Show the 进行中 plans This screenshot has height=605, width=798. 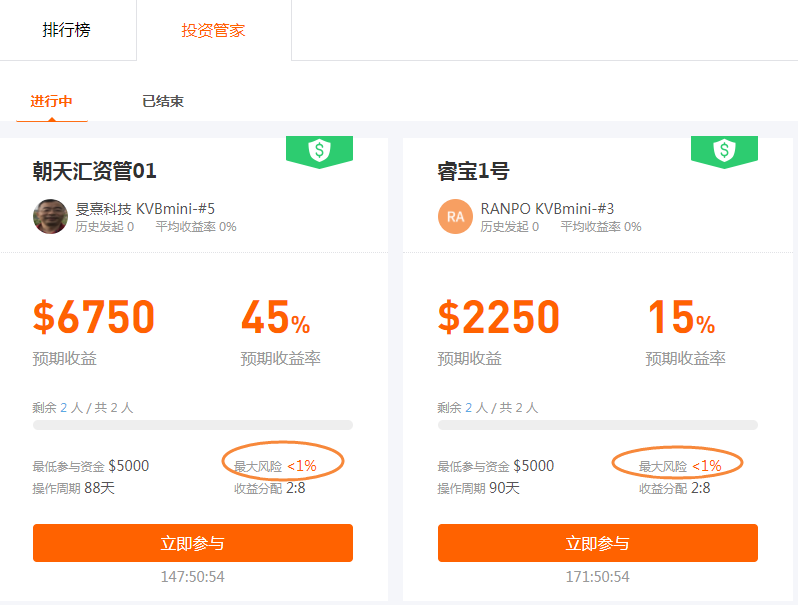click(x=51, y=102)
